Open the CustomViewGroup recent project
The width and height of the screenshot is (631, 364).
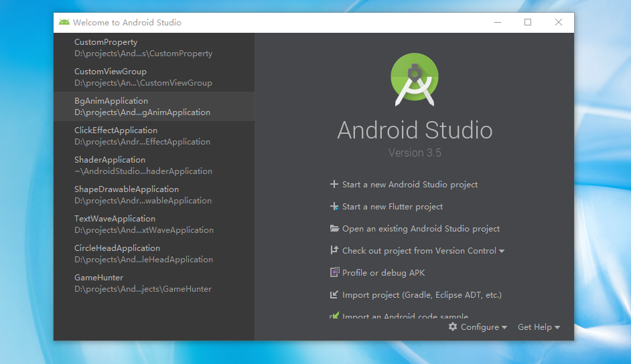coord(153,77)
